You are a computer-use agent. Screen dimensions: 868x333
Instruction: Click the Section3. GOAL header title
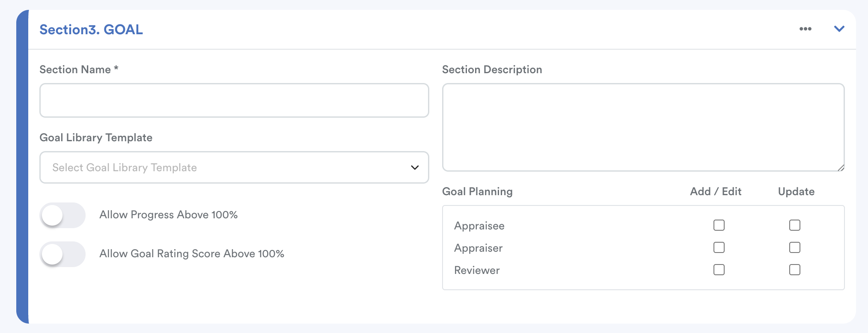pos(91,30)
